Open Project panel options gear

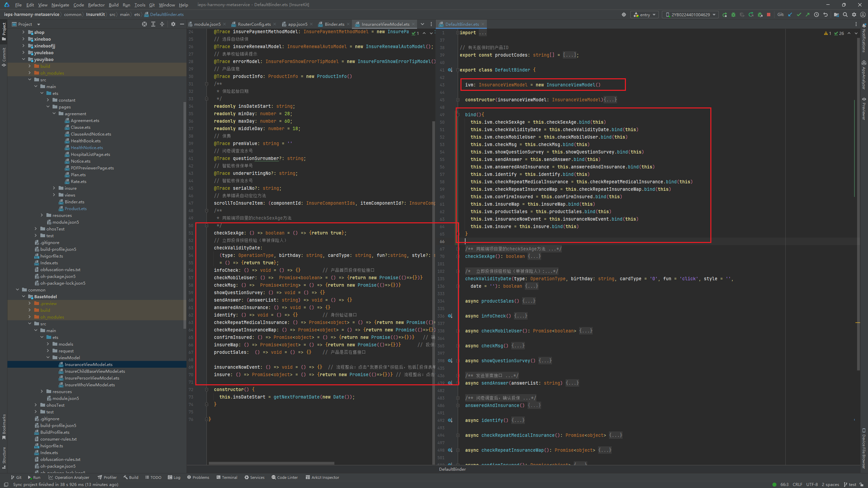coord(173,24)
